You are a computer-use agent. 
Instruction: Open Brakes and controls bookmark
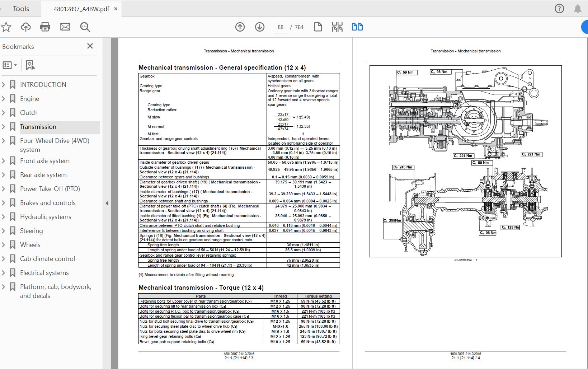(x=48, y=203)
